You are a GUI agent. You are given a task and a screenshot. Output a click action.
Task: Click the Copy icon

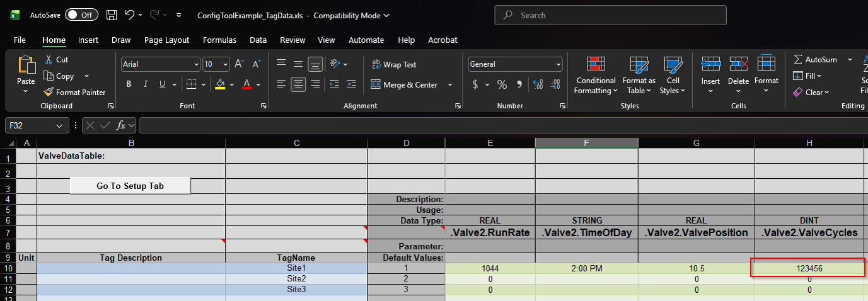click(49, 76)
